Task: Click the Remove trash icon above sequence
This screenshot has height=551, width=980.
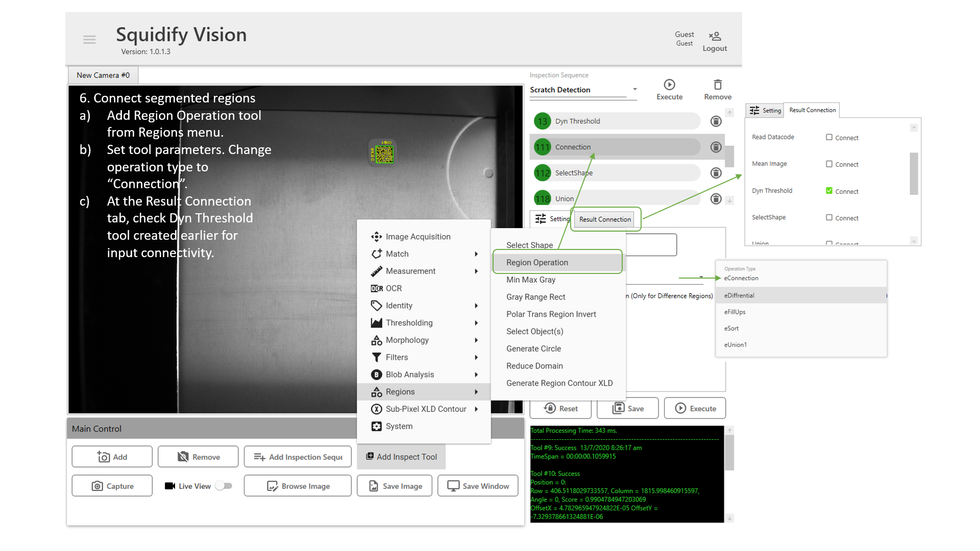Action: point(718,84)
